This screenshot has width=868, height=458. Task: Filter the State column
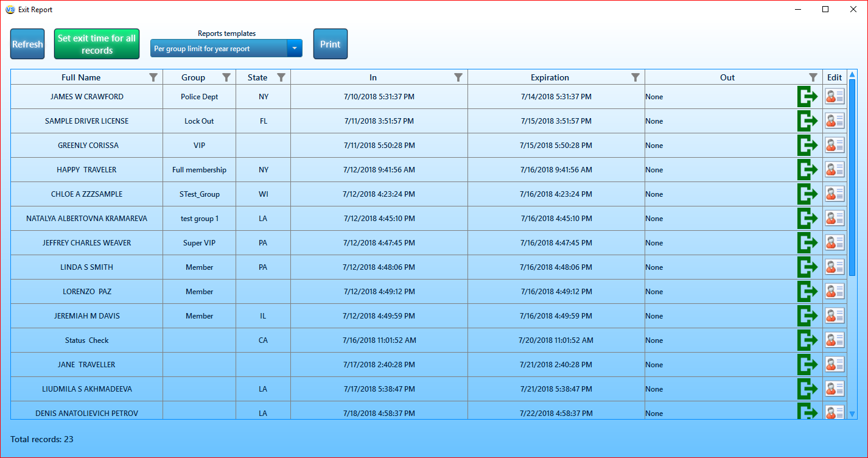pos(281,77)
